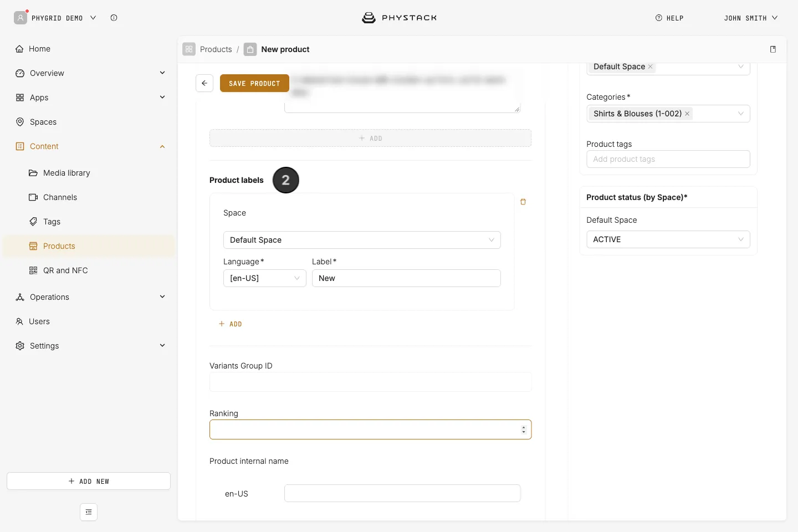
Task: Navigate to Spaces
Action: 43,122
